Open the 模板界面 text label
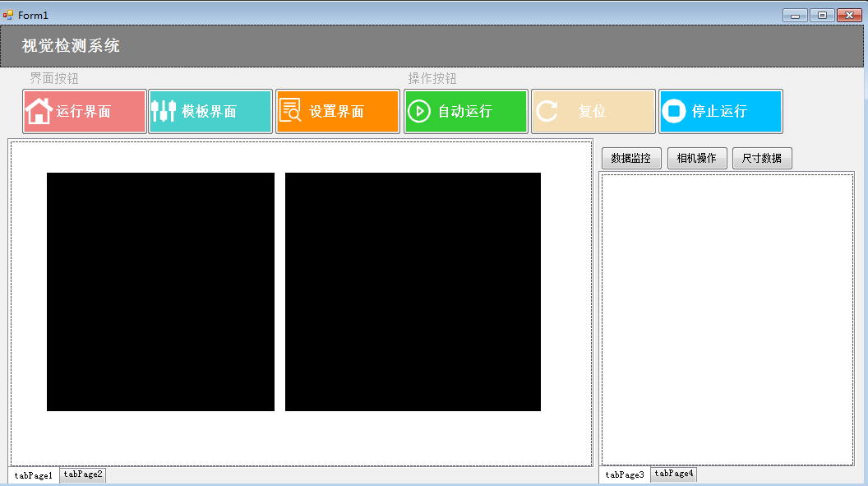Viewport: 868px width, 486px height. (210, 111)
